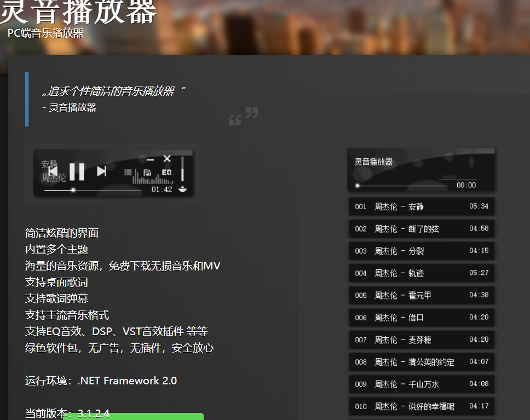
Task: Close the mini player with the X
Action: (x=167, y=159)
